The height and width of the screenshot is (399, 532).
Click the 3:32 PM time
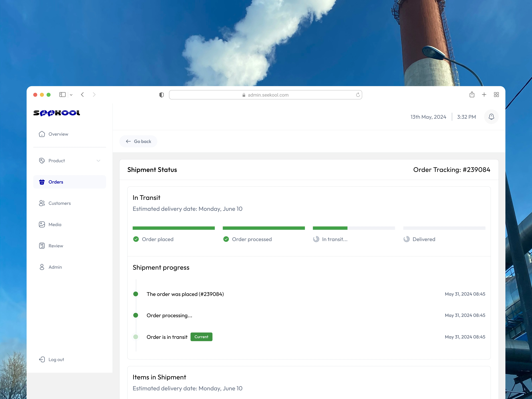(467, 117)
